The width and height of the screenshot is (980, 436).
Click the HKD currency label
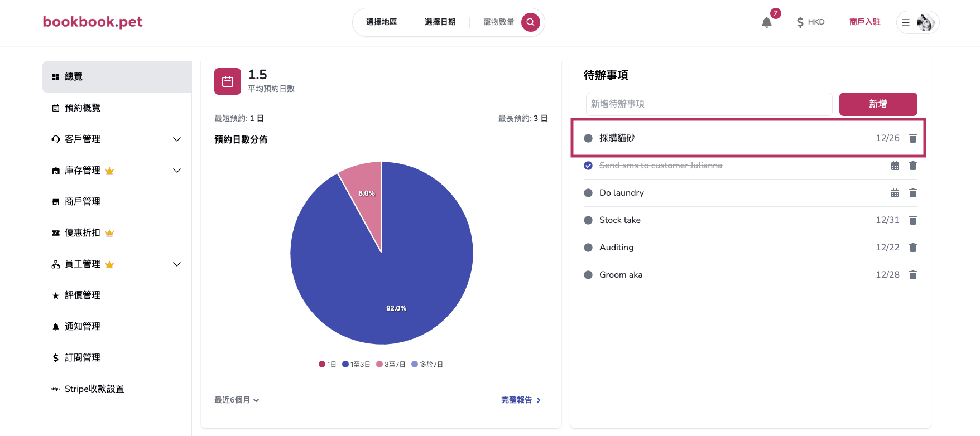816,22
